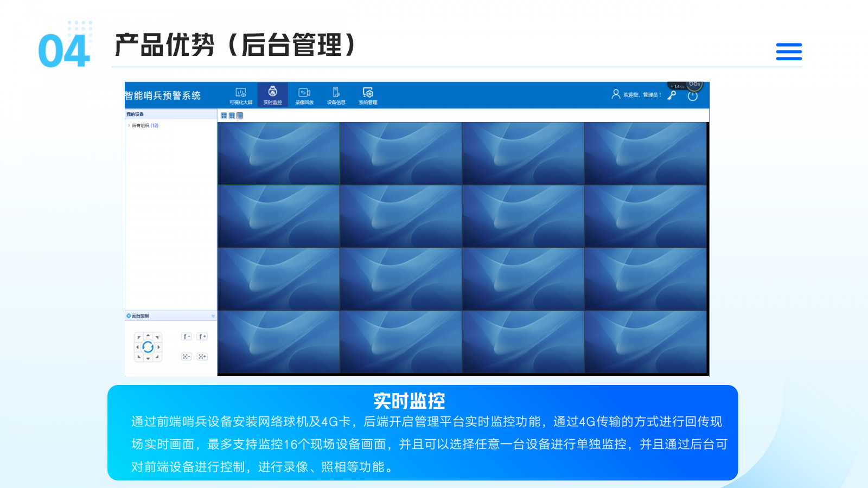Open the 系统管理 system management tab
Screen dimensions: 868x488
click(x=368, y=95)
